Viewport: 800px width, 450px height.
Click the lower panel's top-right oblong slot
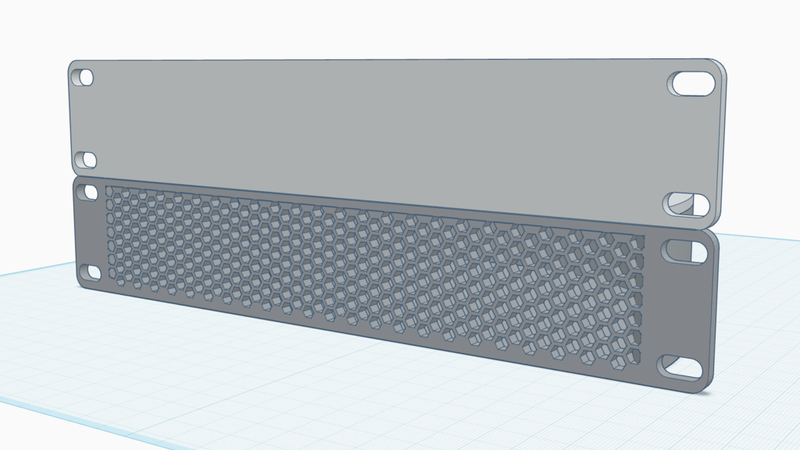687,250
